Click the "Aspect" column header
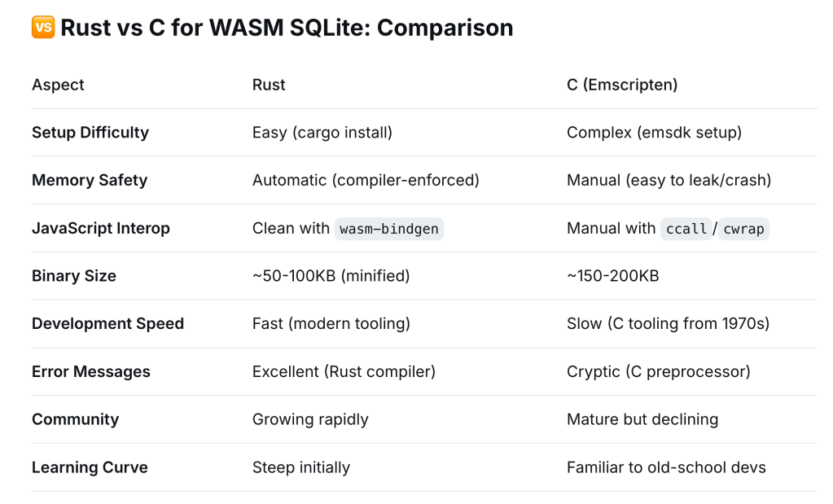Screen dimensions: 833x504 [x=58, y=85]
